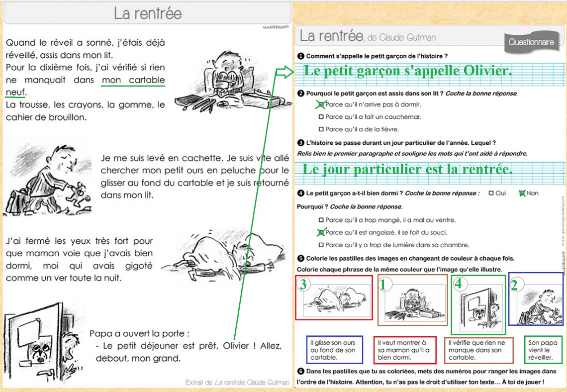This screenshot has width=567, height=392.
Task: Click the green circled number 4 badge
Action: click(x=461, y=284)
